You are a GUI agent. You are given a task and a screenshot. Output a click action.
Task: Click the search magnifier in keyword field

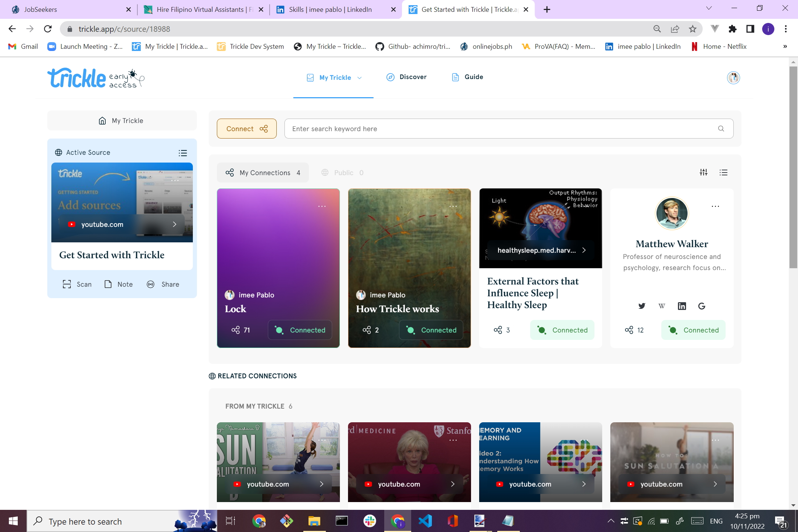721,129
